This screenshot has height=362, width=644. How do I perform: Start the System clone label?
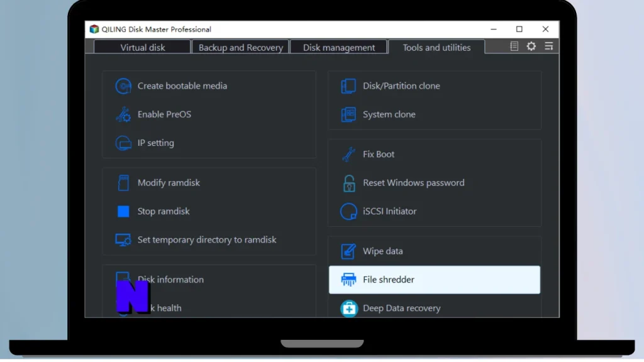point(389,114)
